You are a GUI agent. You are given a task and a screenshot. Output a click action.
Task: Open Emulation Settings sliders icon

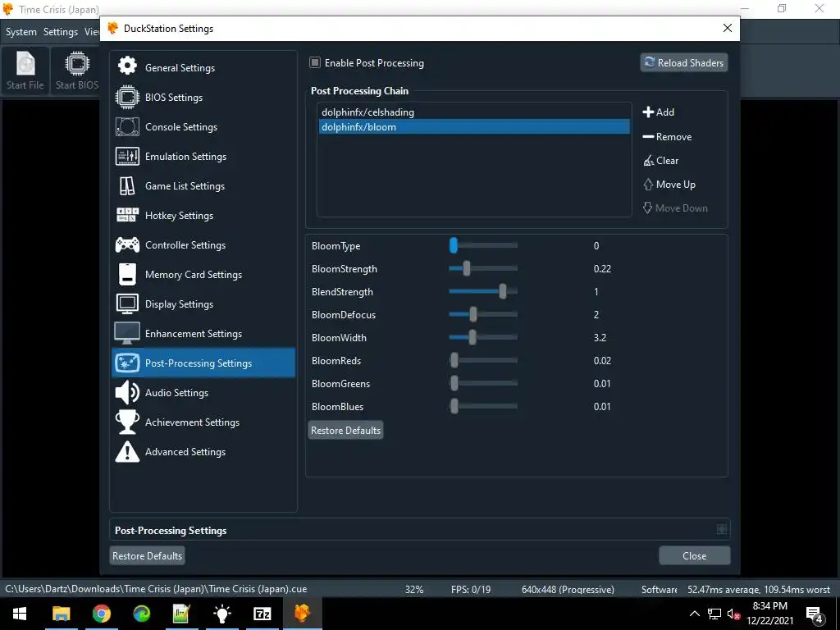[x=127, y=157]
